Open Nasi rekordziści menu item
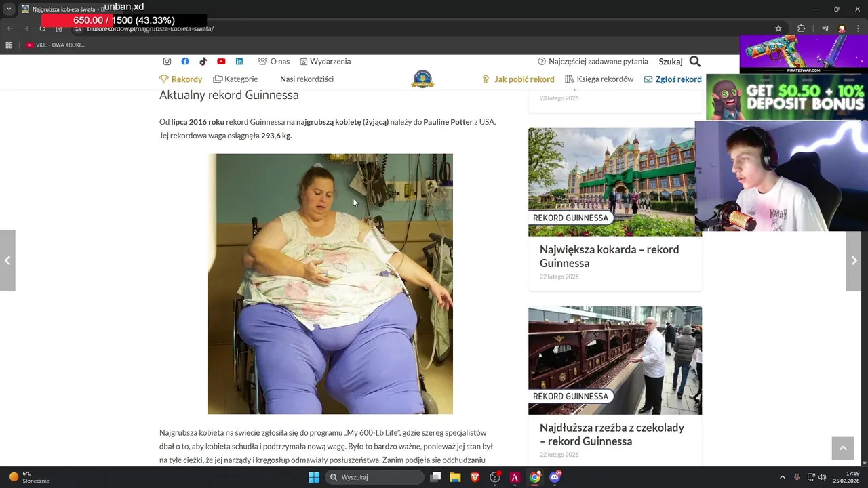The width and height of the screenshot is (868, 488). point(307,79)
